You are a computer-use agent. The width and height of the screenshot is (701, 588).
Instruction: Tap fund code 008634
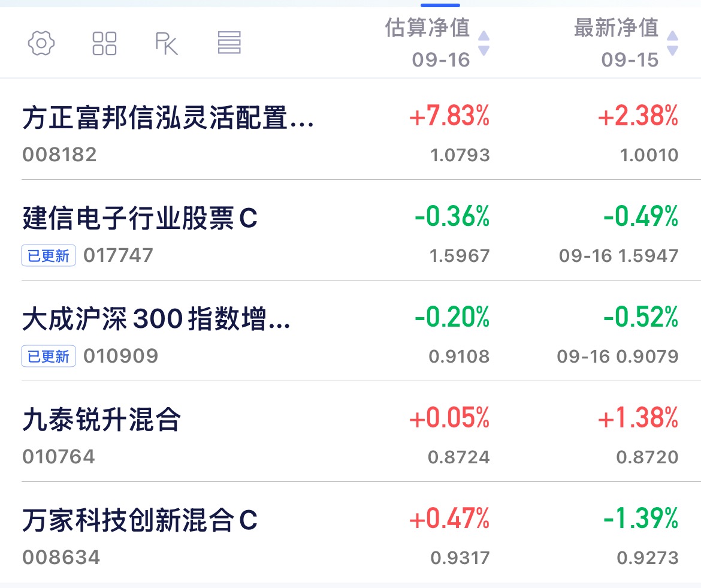61,558
